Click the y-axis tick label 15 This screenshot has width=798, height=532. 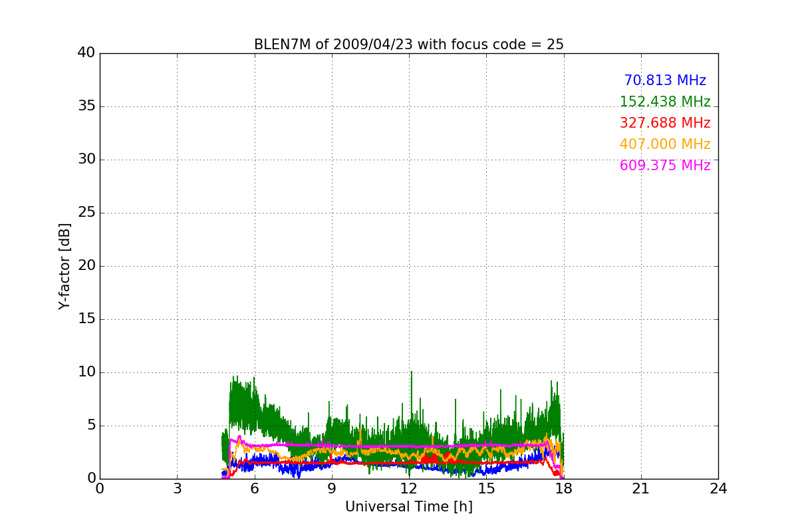tap(86, 319)
